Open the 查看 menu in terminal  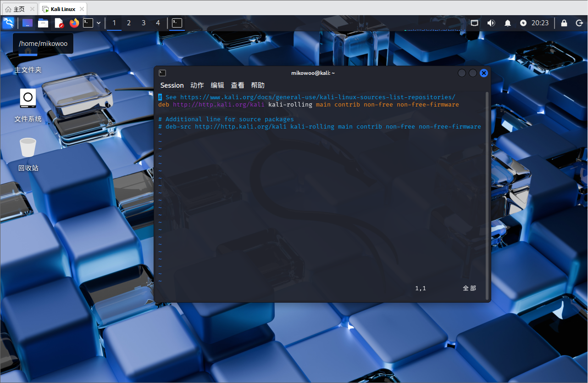coord(238,85)
